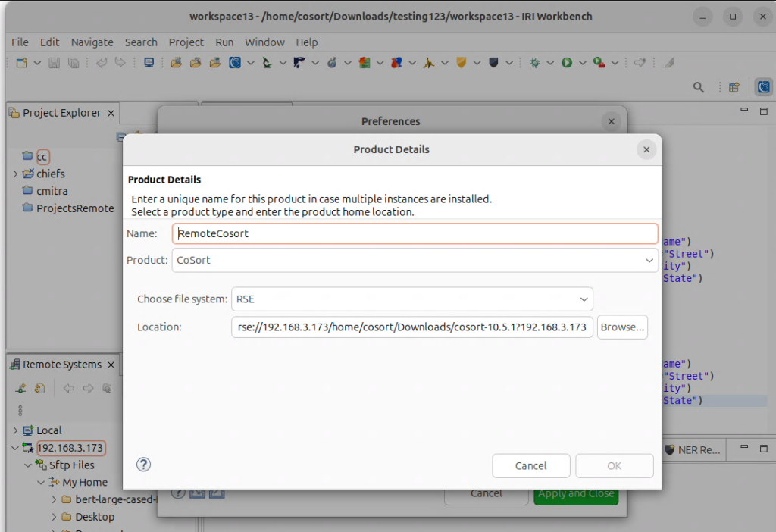The height and width of the screenshot is (532, 776).
Task: Click the IRI perspective swirl button
Action: tap(764, 87)
